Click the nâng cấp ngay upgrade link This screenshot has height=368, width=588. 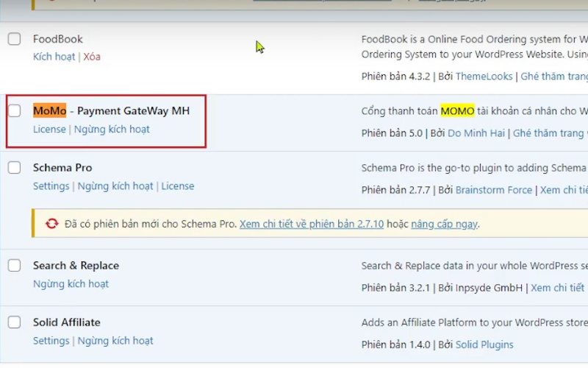445,224
